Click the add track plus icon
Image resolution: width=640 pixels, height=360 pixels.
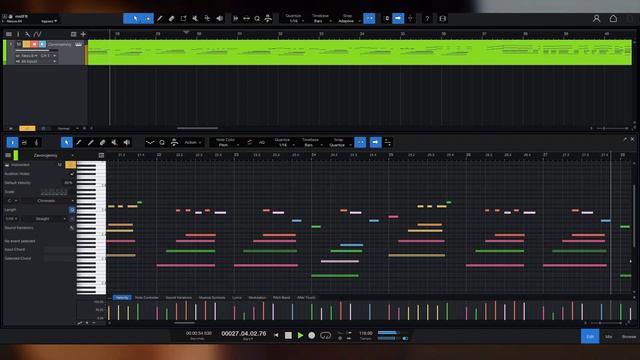(83, 34)
